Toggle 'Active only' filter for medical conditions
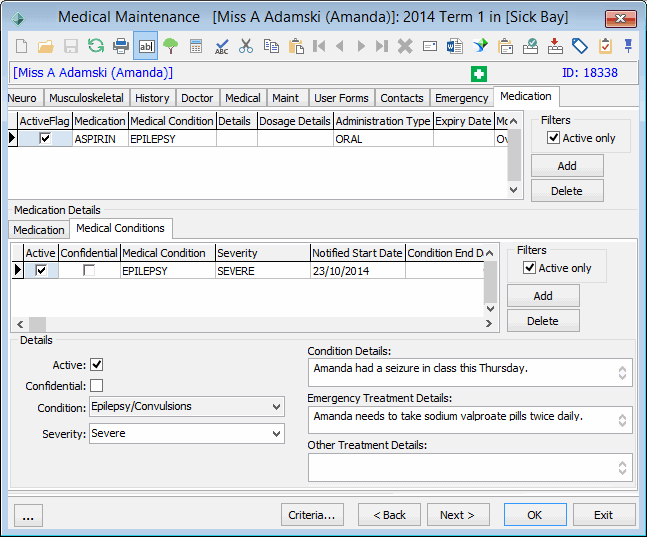This screenshot has height=537, width=647. coord(529,267)
